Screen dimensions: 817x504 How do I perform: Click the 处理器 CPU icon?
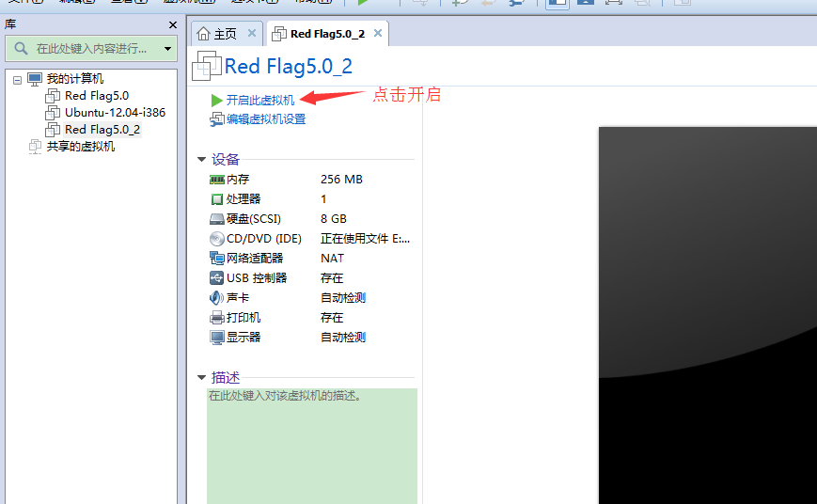point(217,199)
